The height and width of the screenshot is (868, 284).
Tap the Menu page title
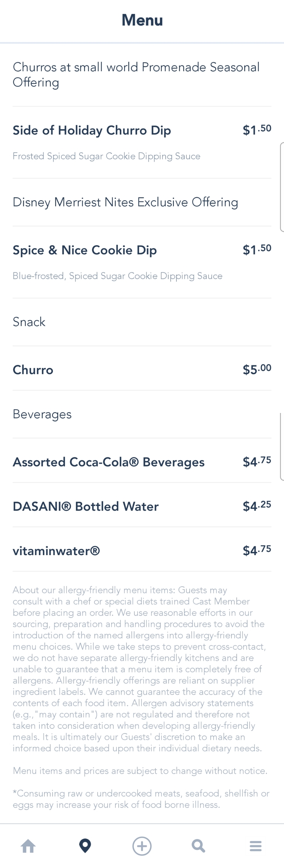point(142,20)
